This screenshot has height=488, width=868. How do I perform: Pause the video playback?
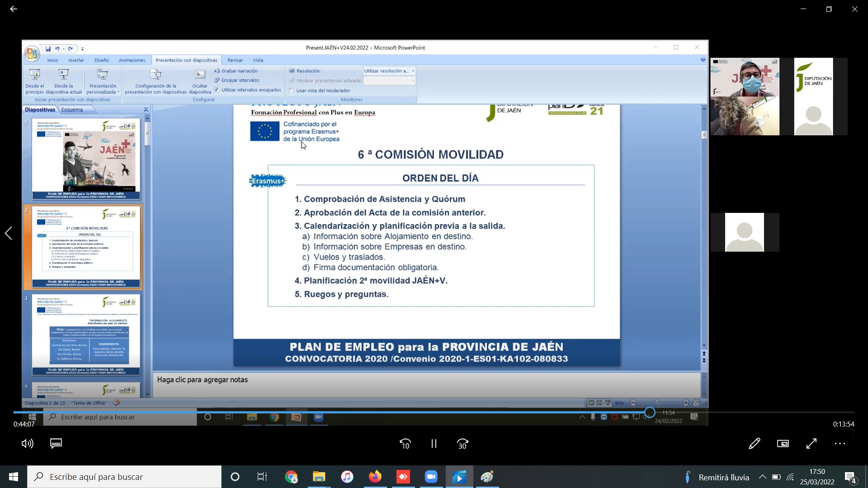pyautogui.click(x=434, y=444)
